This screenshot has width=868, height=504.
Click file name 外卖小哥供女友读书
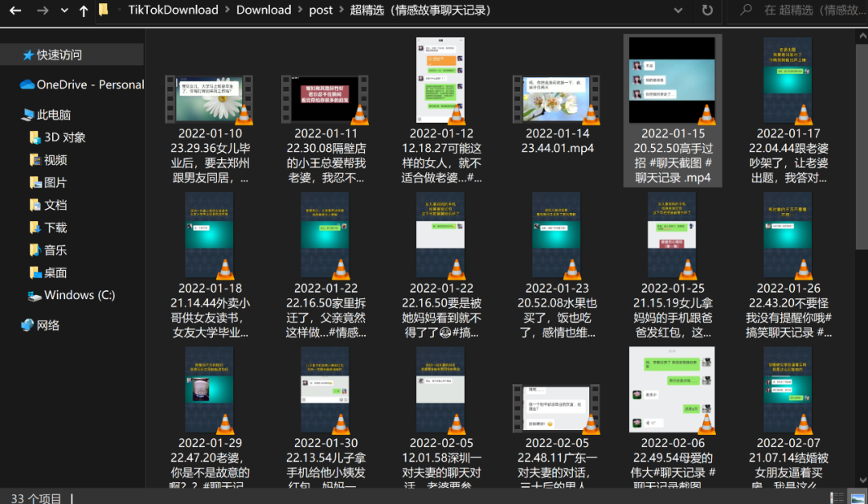pyautogui.click(x=210, y=310)
